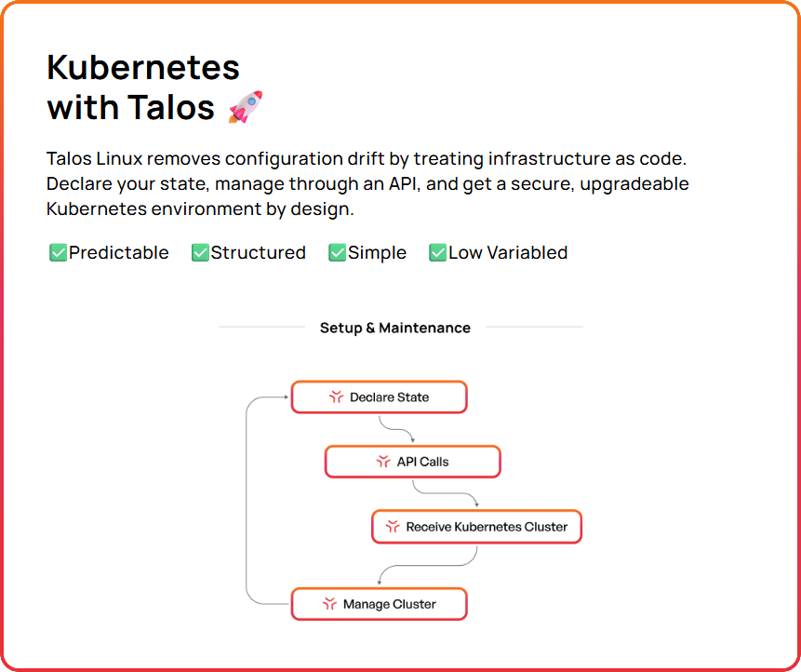This screenshot has width=801, height=672.
Task: Click the Talos icon in Declare State
Action: coord(336,397)
